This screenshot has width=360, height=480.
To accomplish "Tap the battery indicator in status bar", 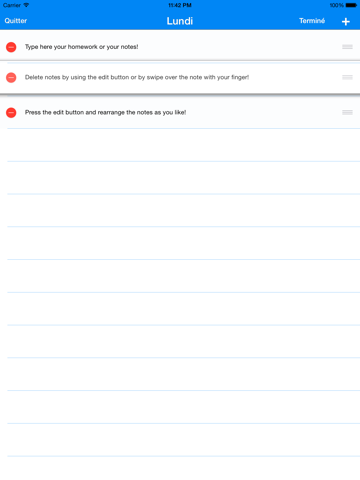I will tap(351, 5).
